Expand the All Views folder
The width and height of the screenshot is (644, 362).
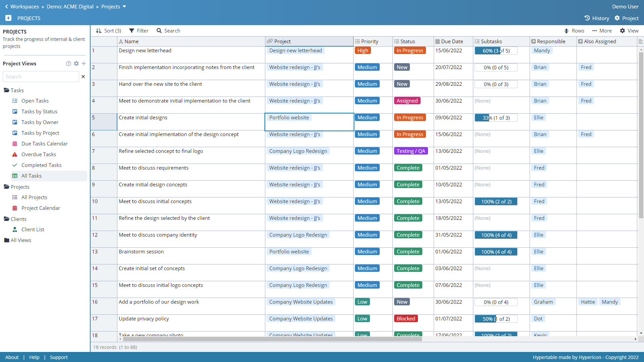[x=7, y=240]
